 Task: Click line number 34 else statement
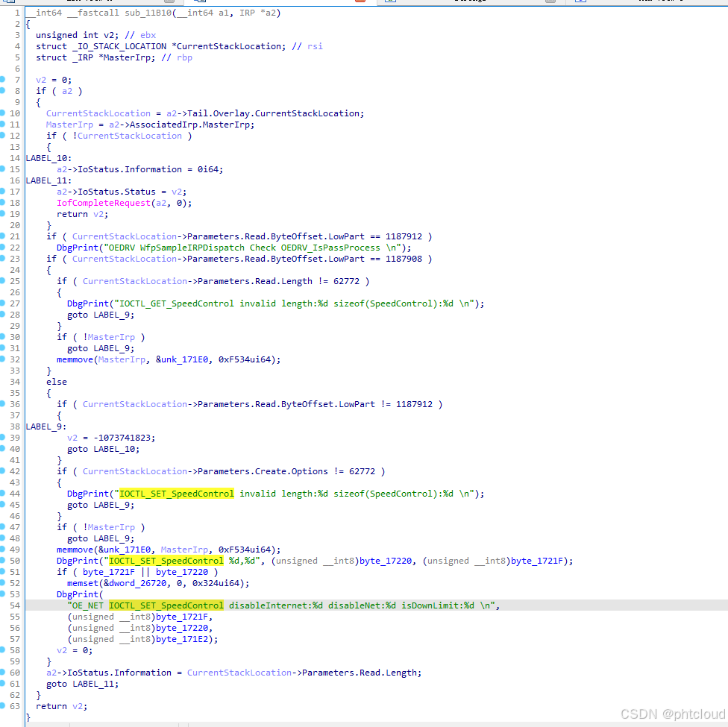(15, 382)
